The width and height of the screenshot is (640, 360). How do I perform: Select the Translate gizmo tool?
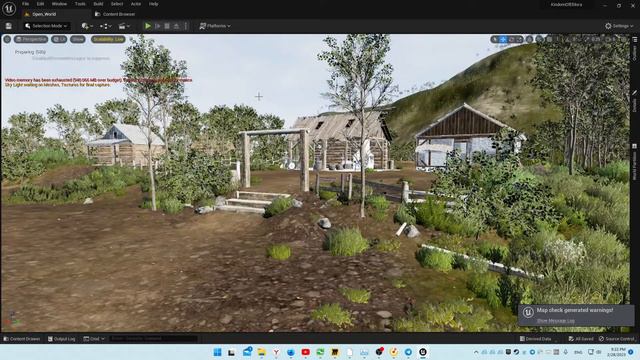(503, 39)
